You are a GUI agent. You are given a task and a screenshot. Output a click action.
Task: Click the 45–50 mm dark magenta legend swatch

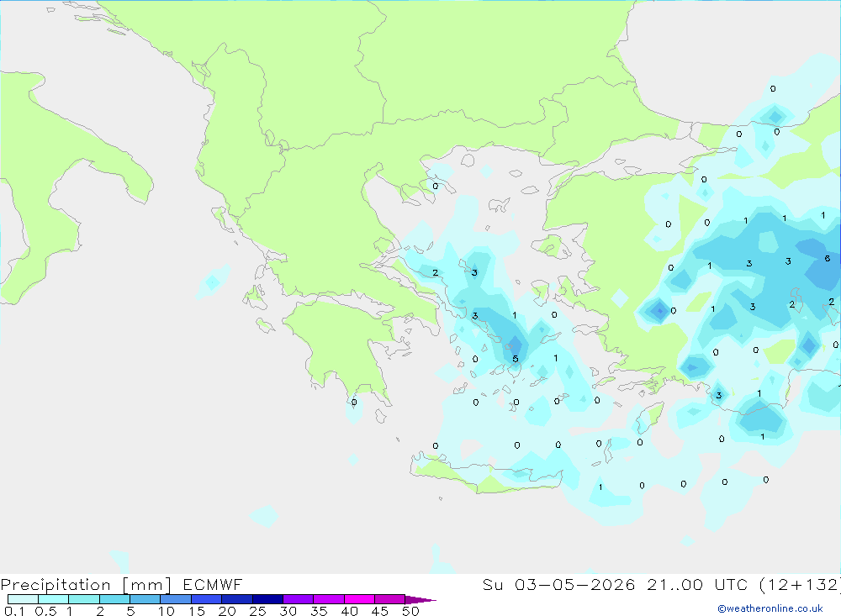tap(390, 599)
